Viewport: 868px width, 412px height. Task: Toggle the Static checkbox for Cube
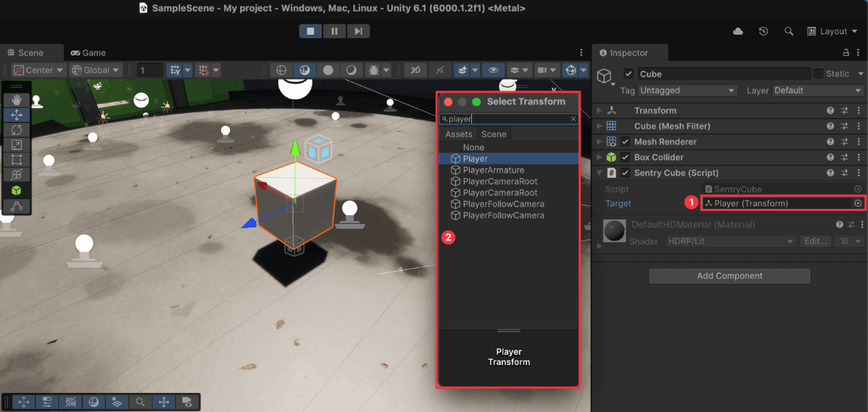coord(818,73)
